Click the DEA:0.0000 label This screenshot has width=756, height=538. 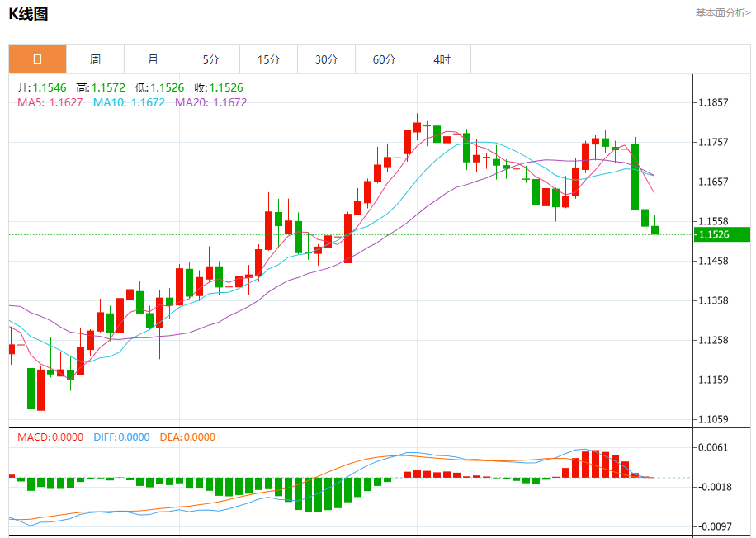187,437
